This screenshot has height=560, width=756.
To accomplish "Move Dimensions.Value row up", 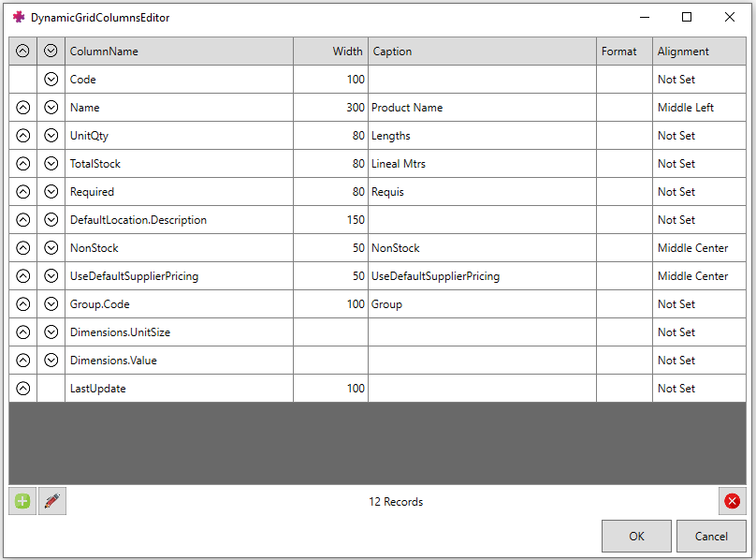I will 22,361.
